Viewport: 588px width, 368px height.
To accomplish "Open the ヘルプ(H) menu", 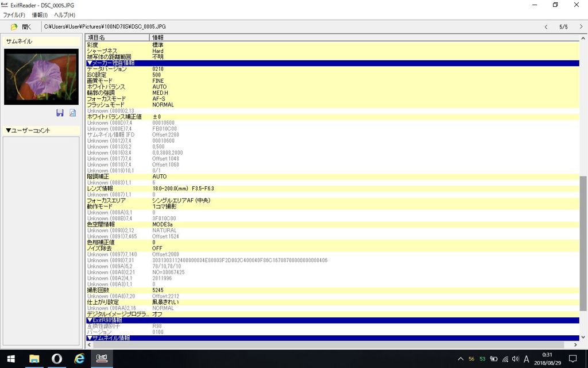I will 64,15.
